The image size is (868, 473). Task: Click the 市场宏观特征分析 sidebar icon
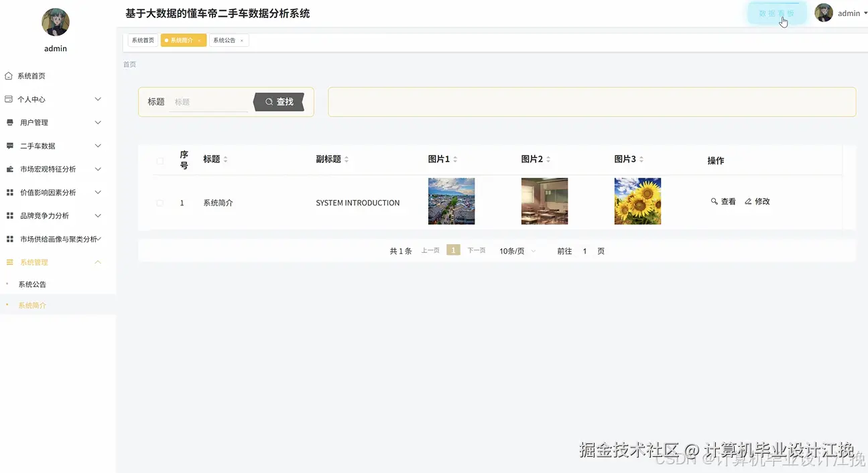click(10, 169)
